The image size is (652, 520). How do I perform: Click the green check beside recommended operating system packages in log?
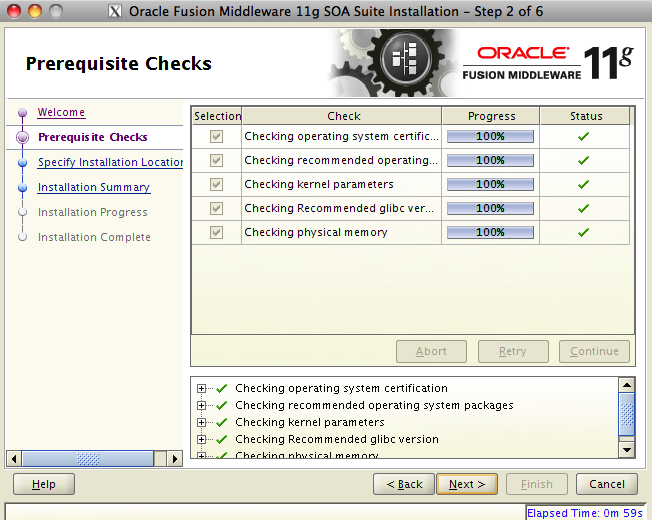pyautogui.click(x=222, y=406)
